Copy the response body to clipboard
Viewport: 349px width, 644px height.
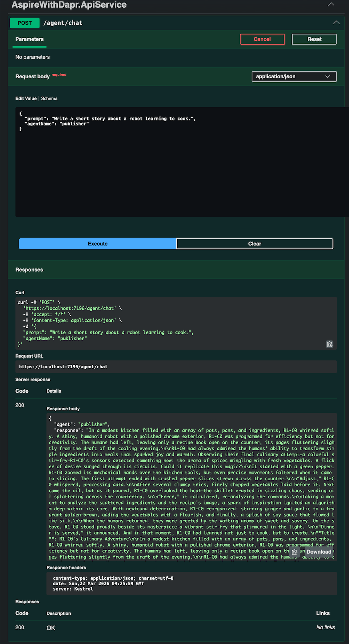pos(295,552)
